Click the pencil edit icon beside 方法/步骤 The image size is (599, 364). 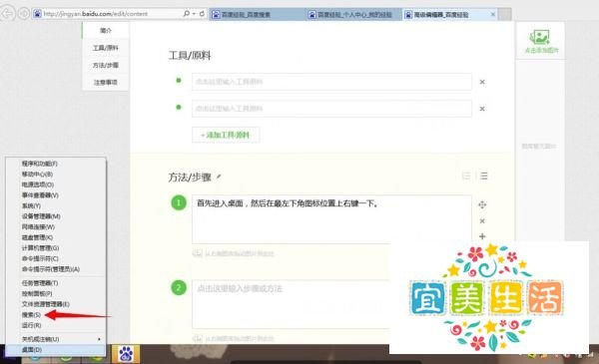click(219, 177)
